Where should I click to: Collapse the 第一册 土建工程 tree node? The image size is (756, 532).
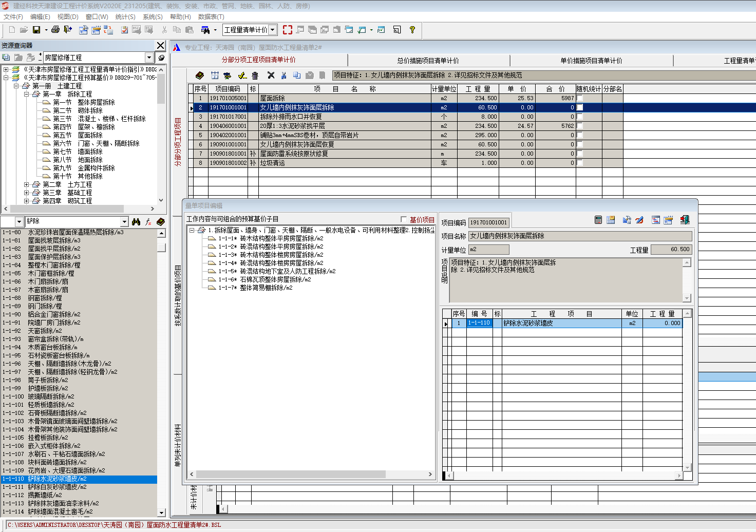pos(16,86)
